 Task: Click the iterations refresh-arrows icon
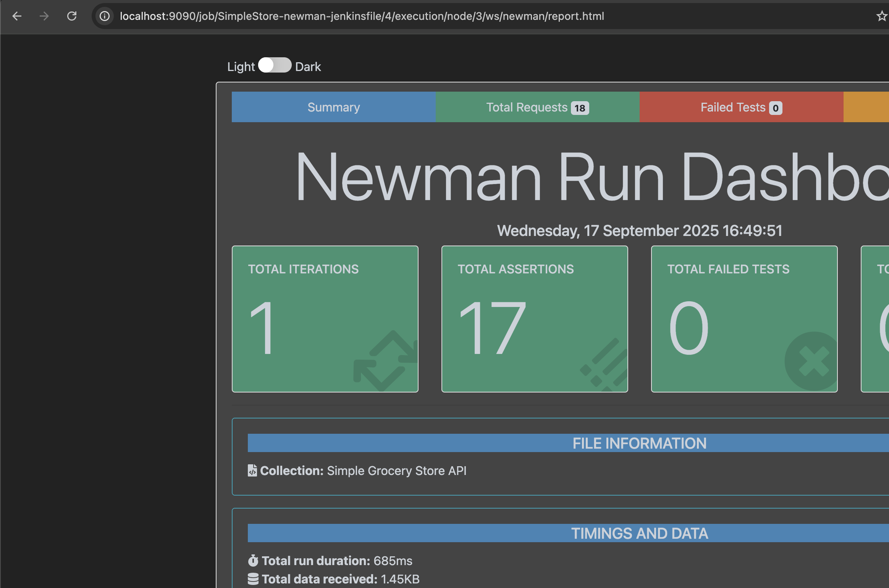point(386,361)
